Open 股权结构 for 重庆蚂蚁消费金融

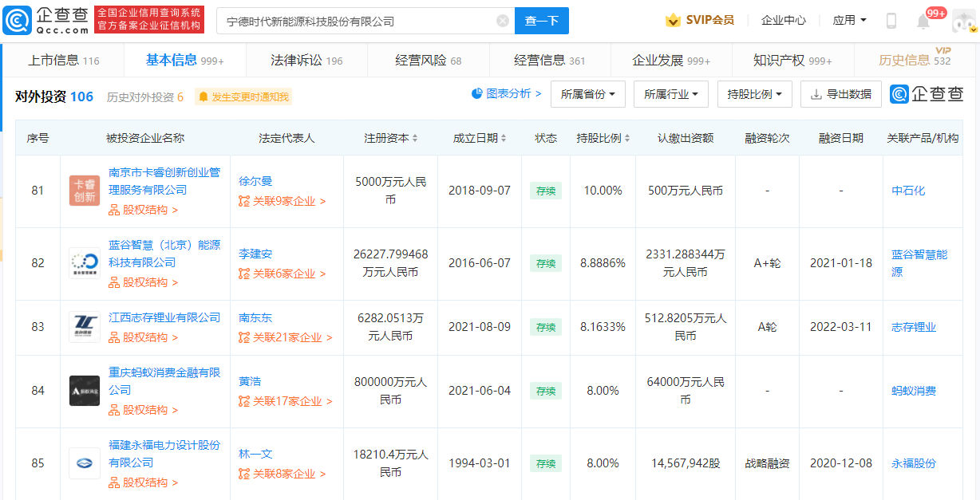144,410
